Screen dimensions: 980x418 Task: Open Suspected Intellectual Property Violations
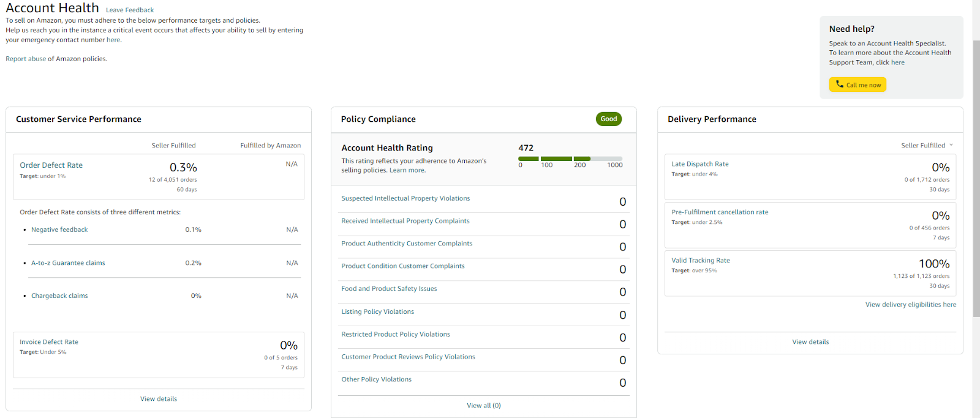[405, 198]
